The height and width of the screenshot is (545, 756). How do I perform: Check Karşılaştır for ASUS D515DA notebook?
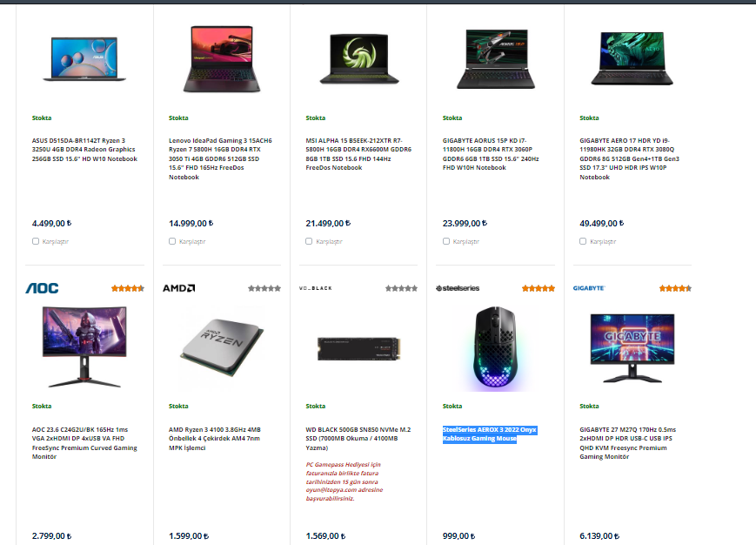pos(36,241)
